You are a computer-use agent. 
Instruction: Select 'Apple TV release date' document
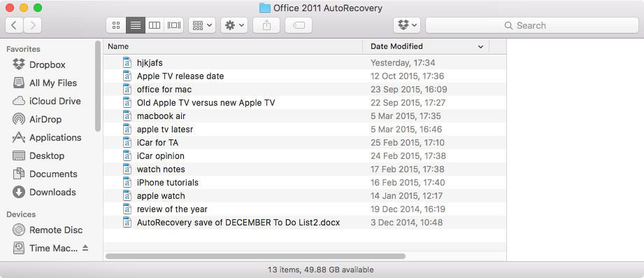click(x=305, y=76)
